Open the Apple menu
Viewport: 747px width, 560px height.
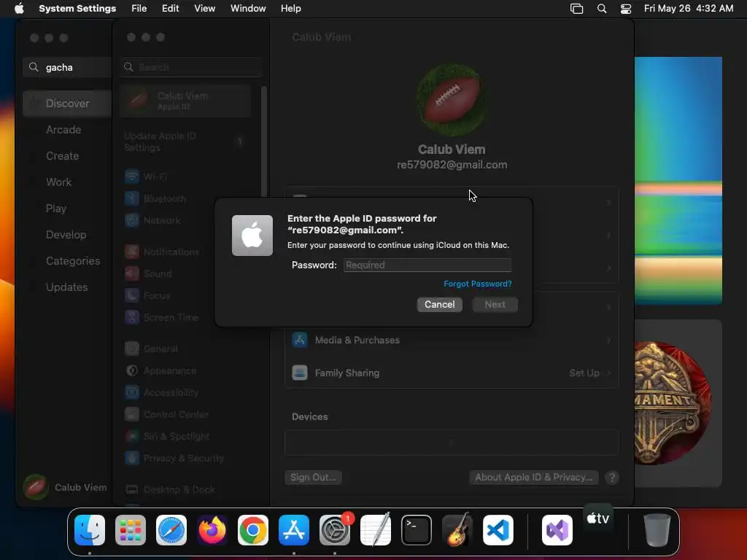[x=19, y=9]
